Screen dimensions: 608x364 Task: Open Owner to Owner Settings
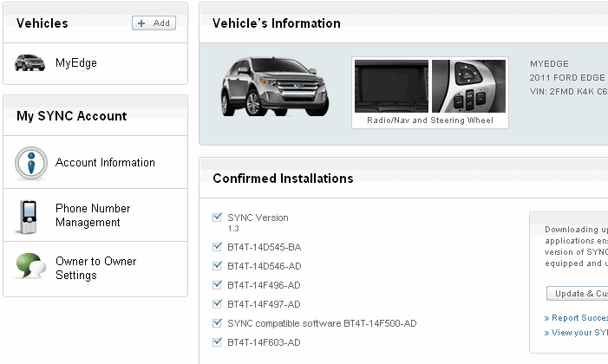point(95,268)
